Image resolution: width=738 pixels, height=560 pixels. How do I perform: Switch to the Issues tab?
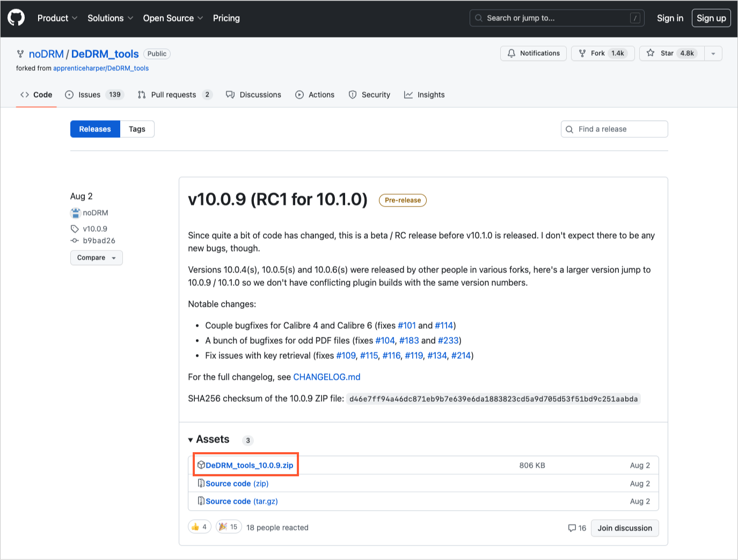tap(94, 95)
